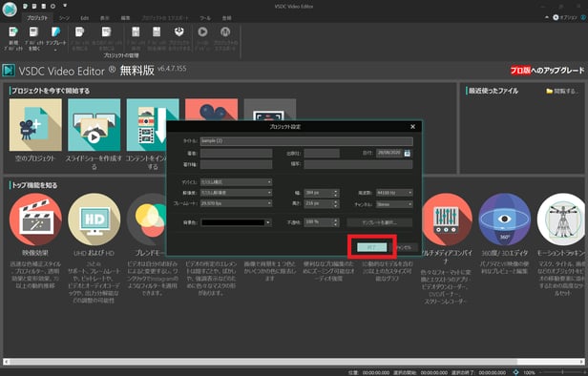Viewport: 588px width, 376px height.
Task: Click the VSDC round logo application button
Action: click(x=10, y=9)
